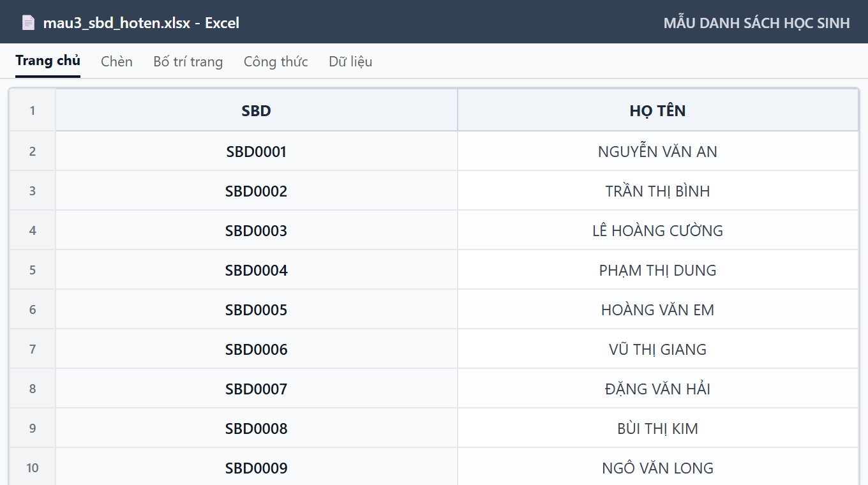The image size is (868, 485).
Task: Select row header 1
Action: [33, 110]
